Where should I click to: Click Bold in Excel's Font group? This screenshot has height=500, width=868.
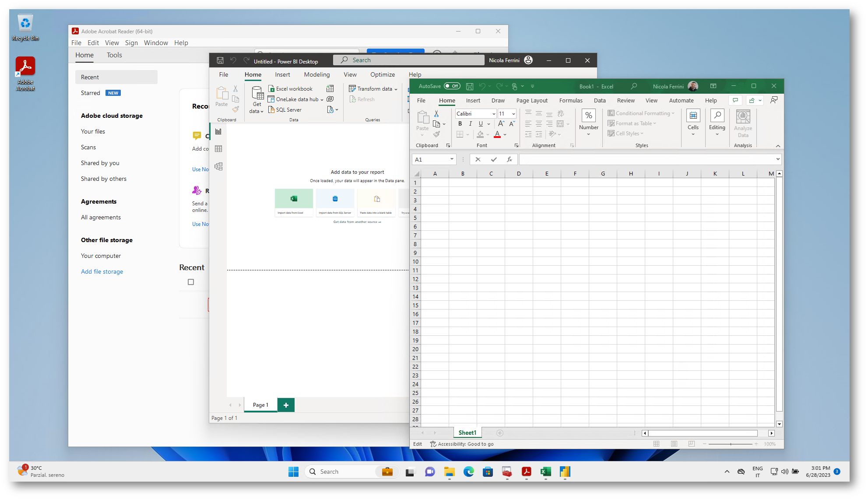pyautogui.click(x=460, y=124)
